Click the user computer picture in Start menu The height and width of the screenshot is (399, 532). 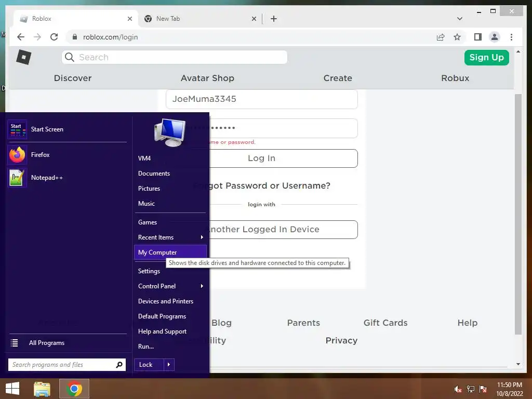click(x=170, y=132)
